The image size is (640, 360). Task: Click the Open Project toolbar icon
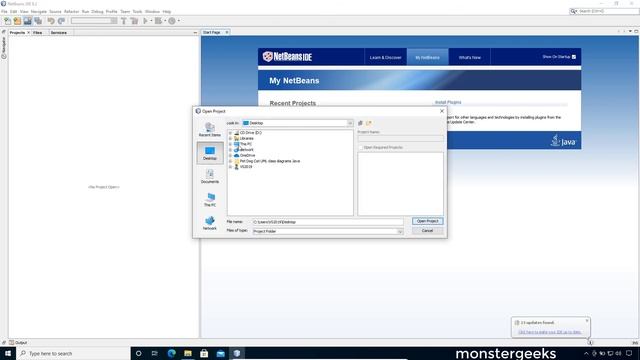click(27, 21)
